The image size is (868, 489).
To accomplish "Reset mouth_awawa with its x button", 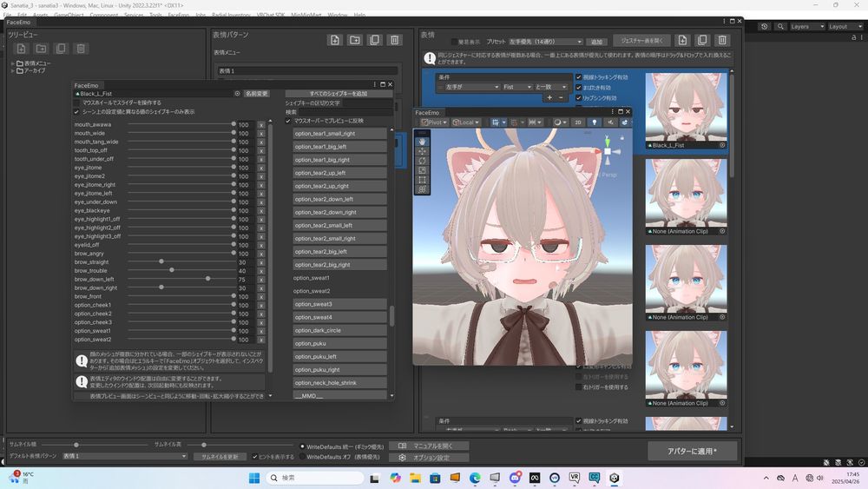I will click(x=261, y=125).
